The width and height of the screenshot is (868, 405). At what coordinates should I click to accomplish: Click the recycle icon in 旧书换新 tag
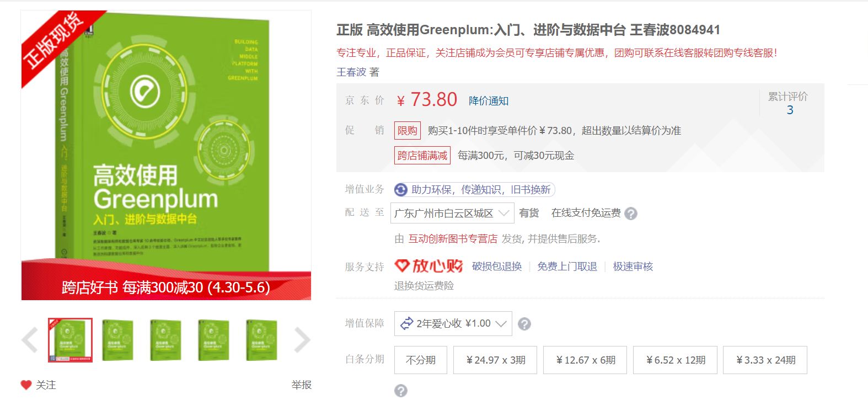tap(401, 190)
